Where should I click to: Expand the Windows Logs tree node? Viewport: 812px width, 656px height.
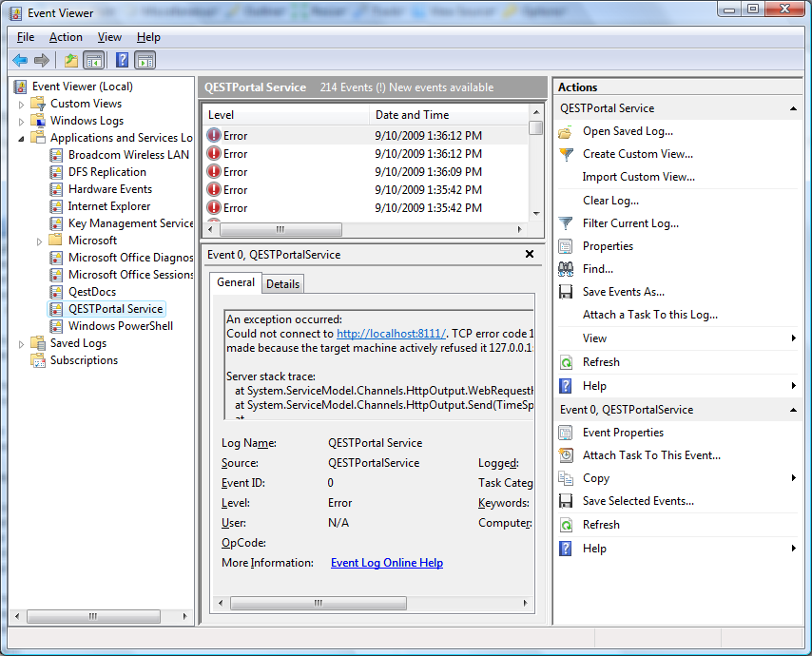[x=22, y=122]
